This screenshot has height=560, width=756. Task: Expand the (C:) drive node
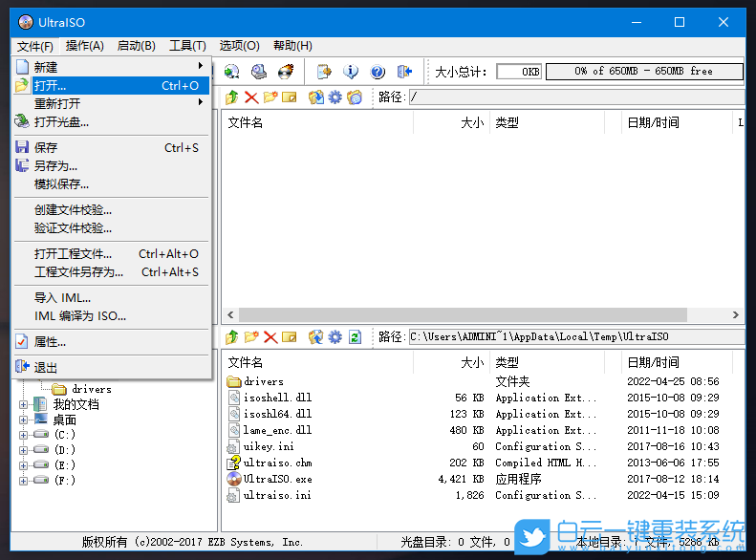tap(23, 435)
